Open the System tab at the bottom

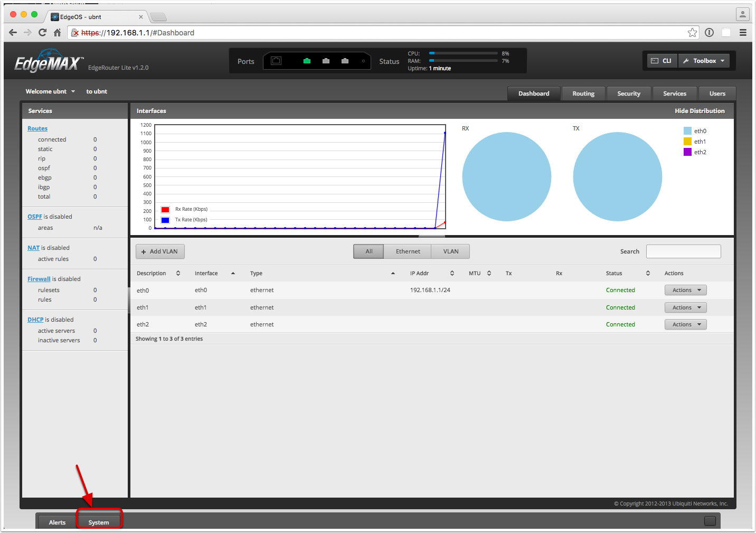tap(99, 522)
